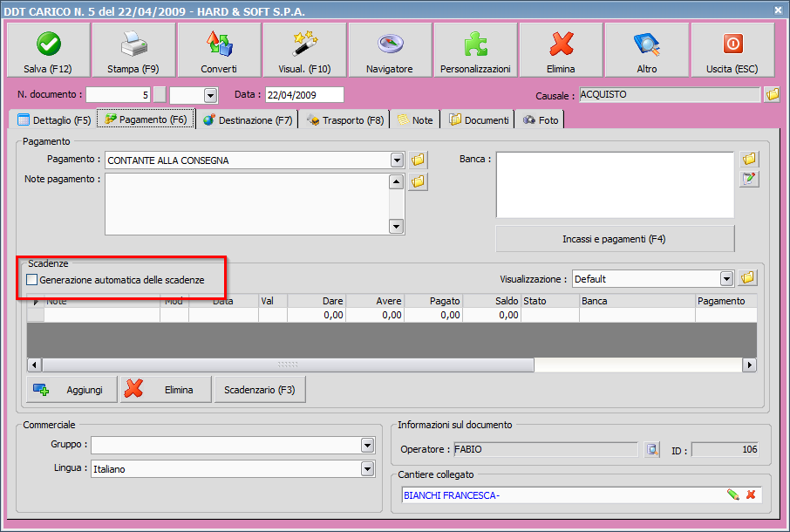Click Incassi e pagamenti (F4) button

click(615, 239)
